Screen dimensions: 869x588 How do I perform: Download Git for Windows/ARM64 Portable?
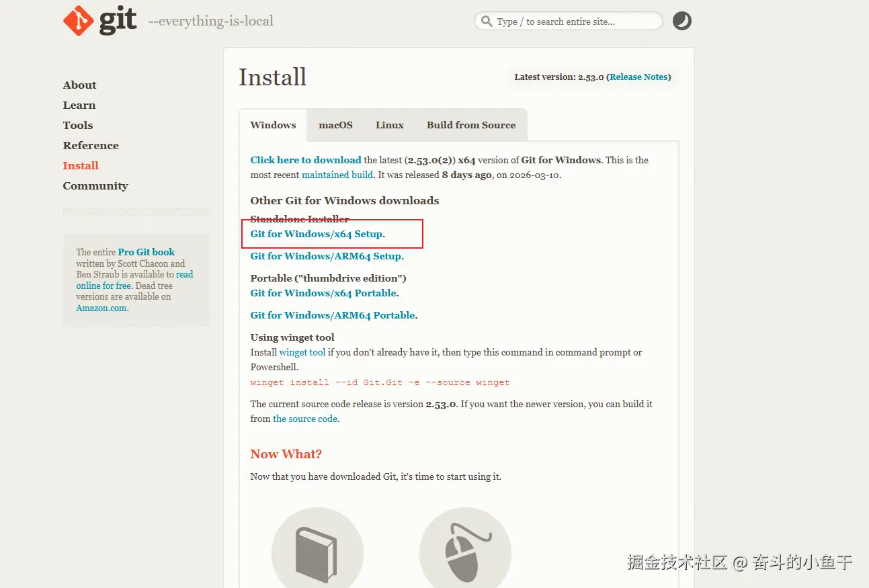pos(333,315)
